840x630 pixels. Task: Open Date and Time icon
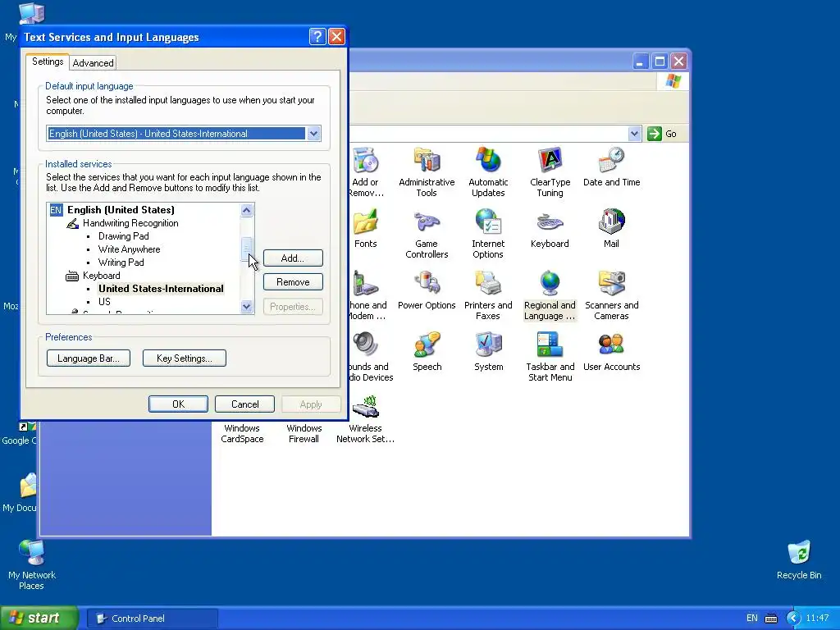(x=611, y=167)
